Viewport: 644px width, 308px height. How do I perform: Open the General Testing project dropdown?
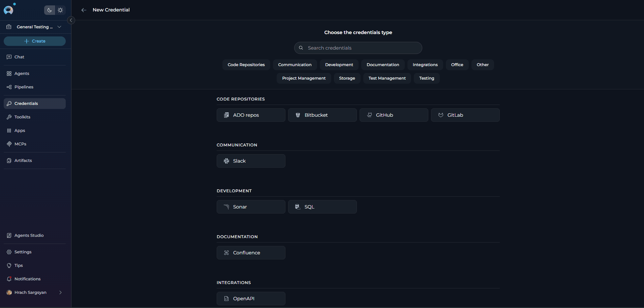pyautogui.click(x=35, y=27)
